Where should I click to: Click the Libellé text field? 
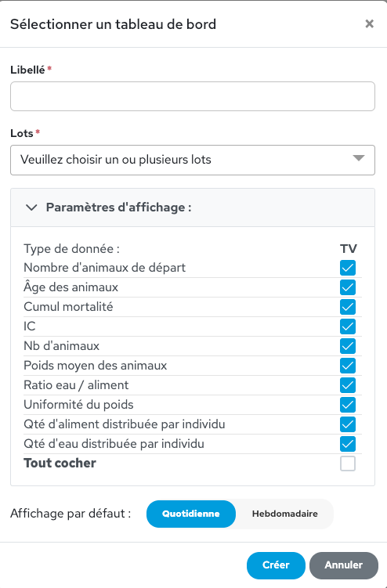click(x=193, y=96)
